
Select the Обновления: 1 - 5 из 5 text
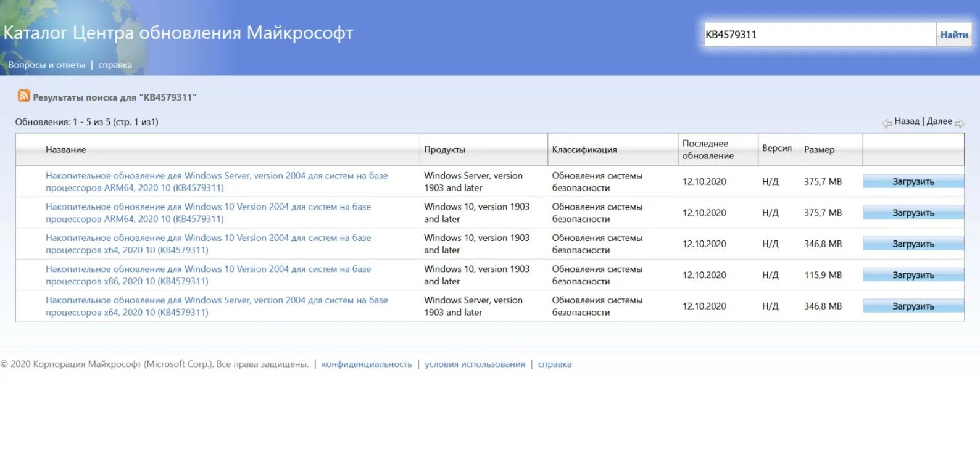pos(86,122)
